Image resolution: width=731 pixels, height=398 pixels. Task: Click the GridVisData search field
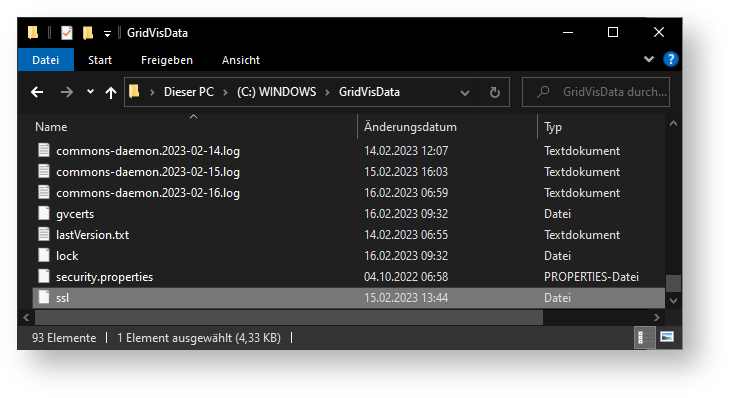[596, 92]
